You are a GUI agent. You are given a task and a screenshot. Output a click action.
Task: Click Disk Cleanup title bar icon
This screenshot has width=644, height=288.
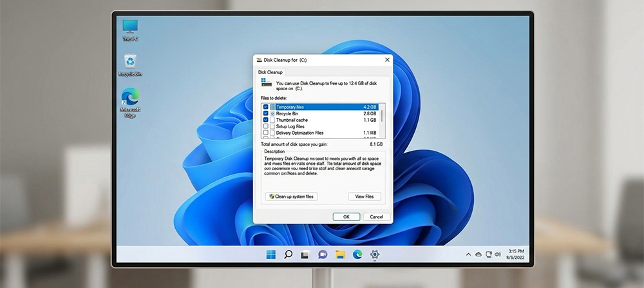[259, 60]
